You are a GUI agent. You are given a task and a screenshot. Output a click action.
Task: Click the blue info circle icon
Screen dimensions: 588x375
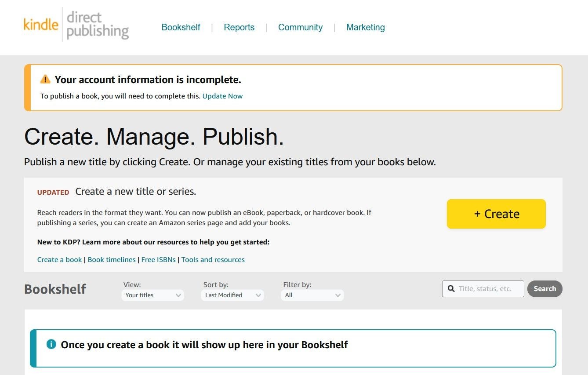click(51, 344)
